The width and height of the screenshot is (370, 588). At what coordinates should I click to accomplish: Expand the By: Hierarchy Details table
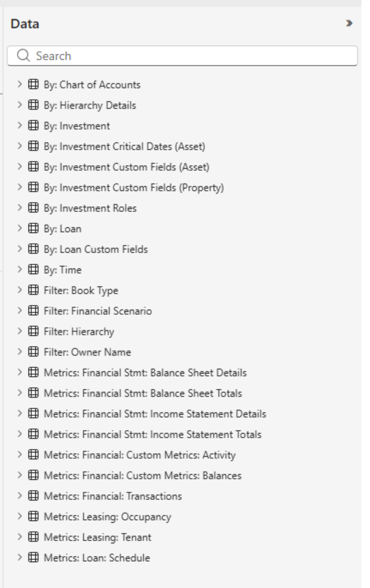[20, 105]
